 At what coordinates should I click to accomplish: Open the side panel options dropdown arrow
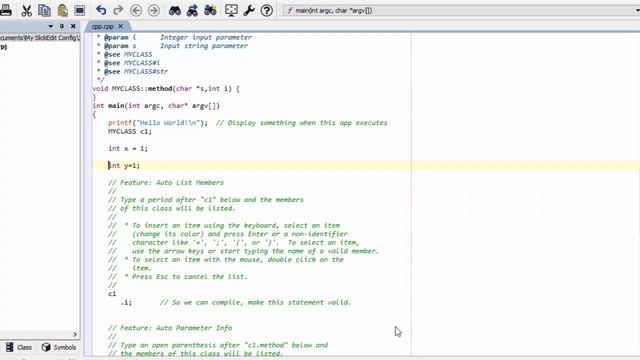click(51, 26)
